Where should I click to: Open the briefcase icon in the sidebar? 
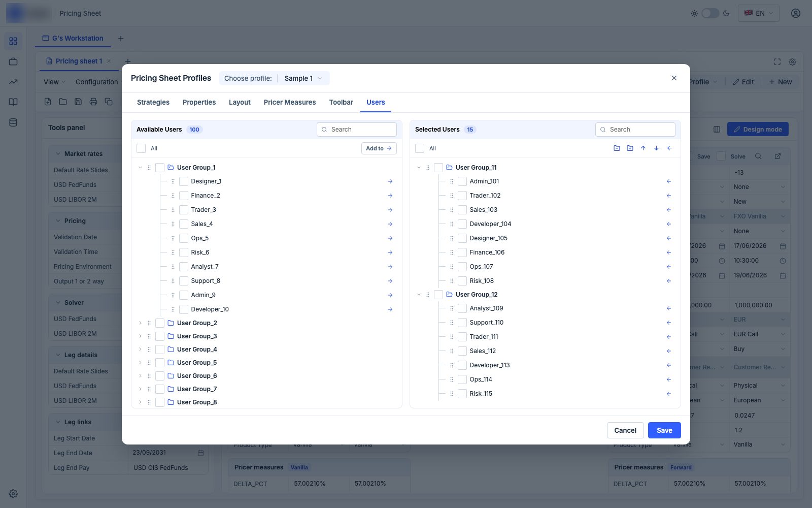pos(13,61)
